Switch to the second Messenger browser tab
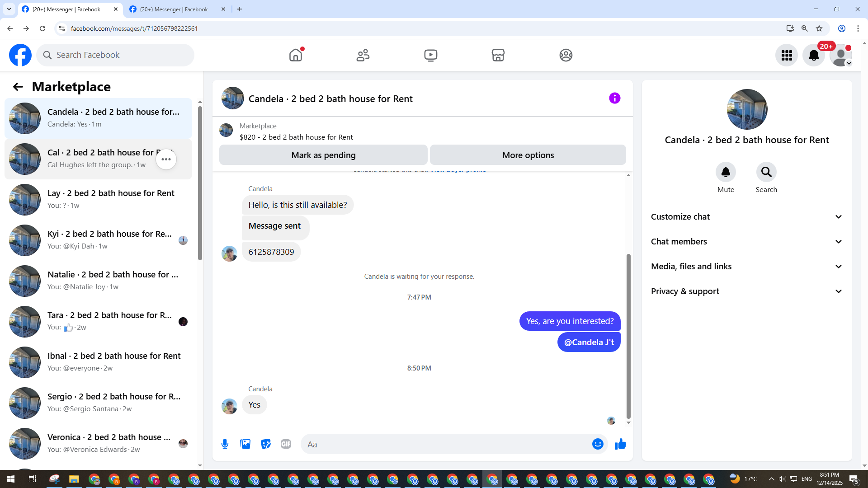This screenshot has height=488, width=868. tap(174, 9)
